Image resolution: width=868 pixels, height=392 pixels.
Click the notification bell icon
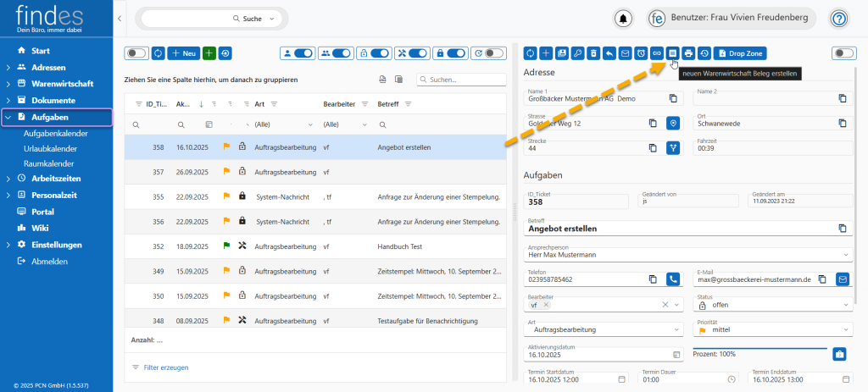[624, 19]
